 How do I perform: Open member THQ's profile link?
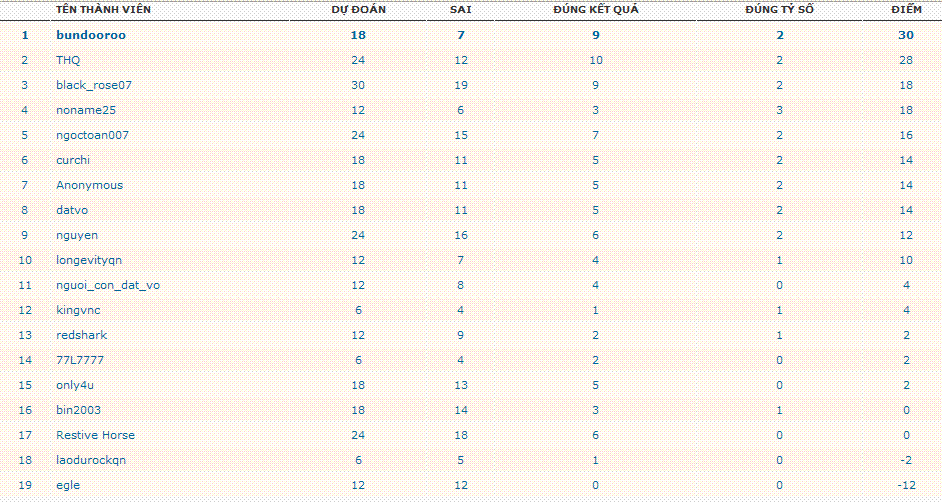[68, 60]
